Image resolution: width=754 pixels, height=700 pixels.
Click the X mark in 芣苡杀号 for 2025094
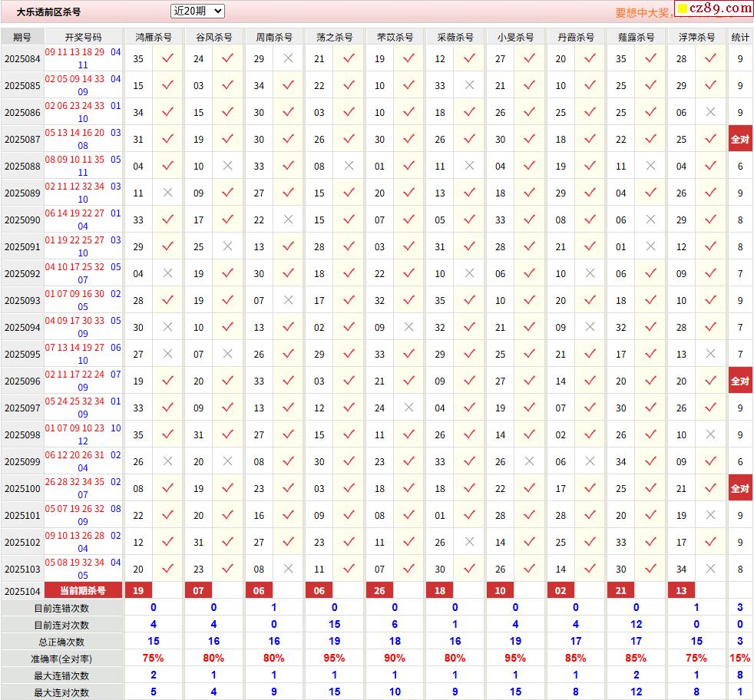pos(408,327)
